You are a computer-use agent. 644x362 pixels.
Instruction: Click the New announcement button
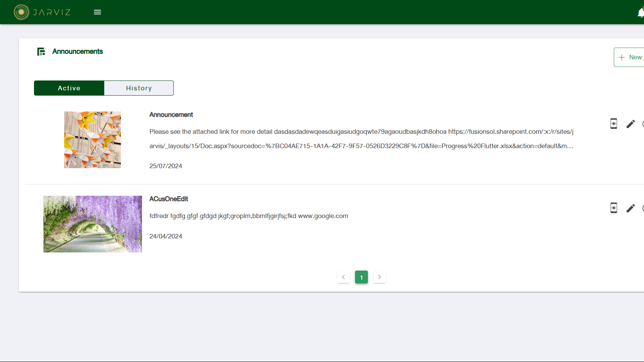coord(630,57)
